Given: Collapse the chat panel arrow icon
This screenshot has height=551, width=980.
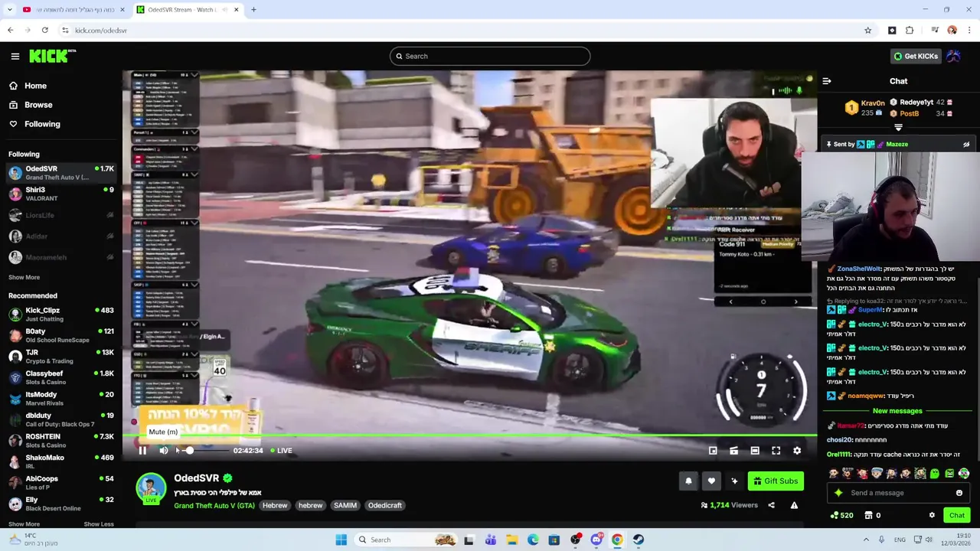Looking at the screenshot, I should coord(827,81).
